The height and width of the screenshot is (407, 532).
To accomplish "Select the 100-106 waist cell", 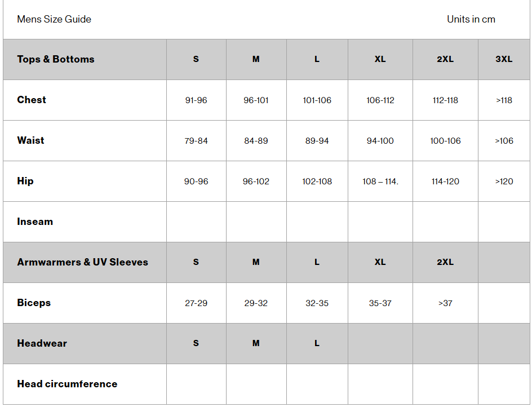I will click(x=445, y=141).
